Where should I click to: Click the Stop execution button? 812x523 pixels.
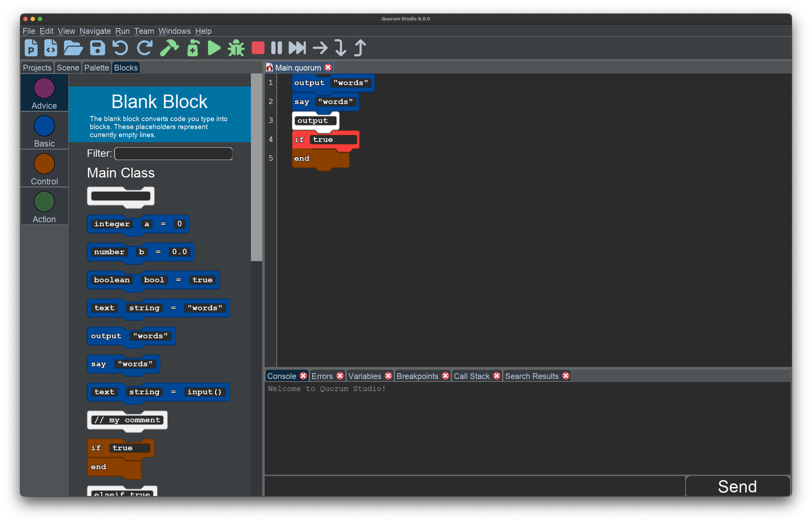pos(259,48)
